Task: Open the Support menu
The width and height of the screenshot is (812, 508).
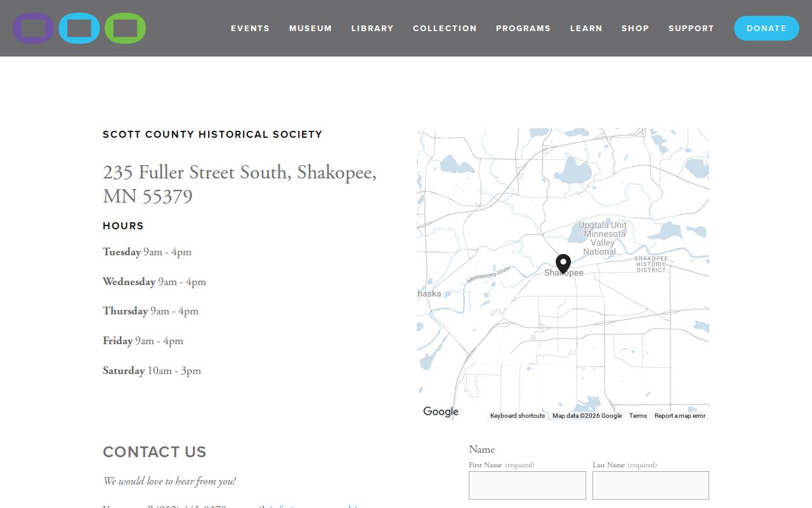Action: [691, 28]
